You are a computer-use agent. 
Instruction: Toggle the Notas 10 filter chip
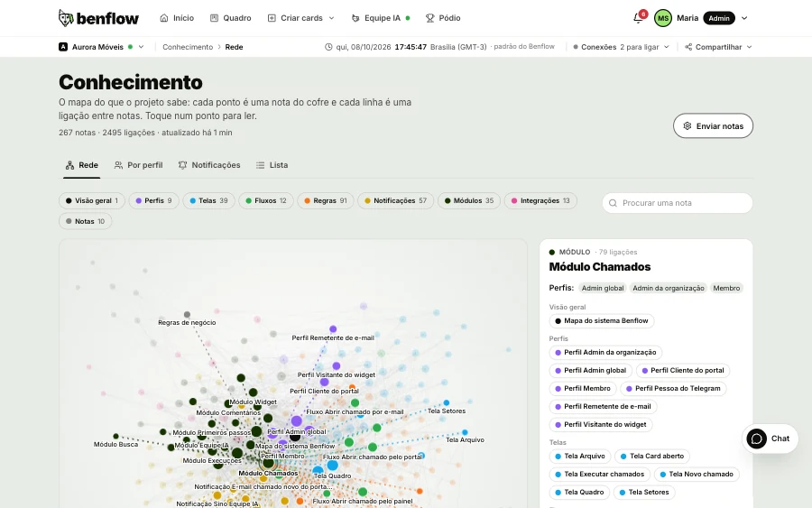tap(86, 222)
